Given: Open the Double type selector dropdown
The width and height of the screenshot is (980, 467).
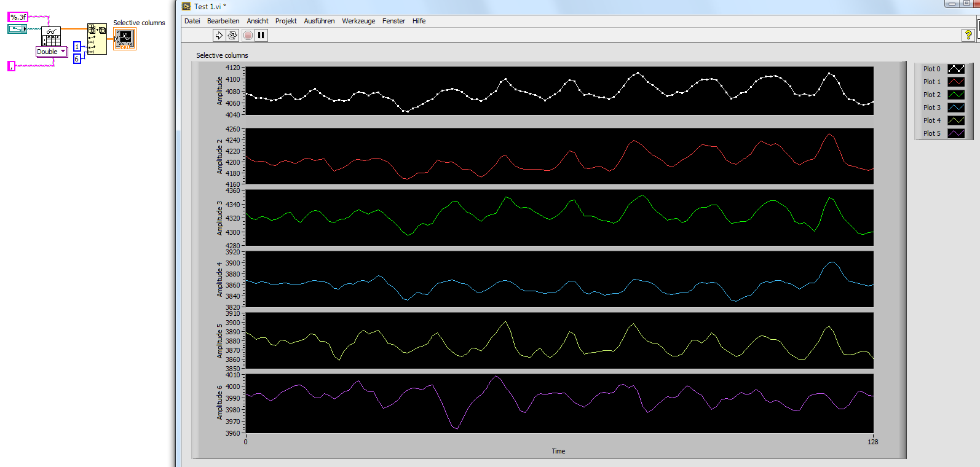Looking at the screenshot, I should pyautogui.click(x=52, y=52).
